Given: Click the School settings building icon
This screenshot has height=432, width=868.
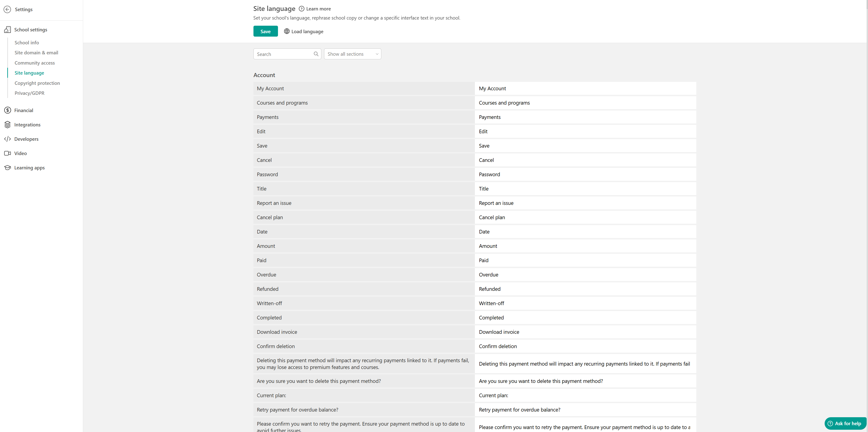Looking at the screenshot, I should pyautogui.click(x=7, y=30).
